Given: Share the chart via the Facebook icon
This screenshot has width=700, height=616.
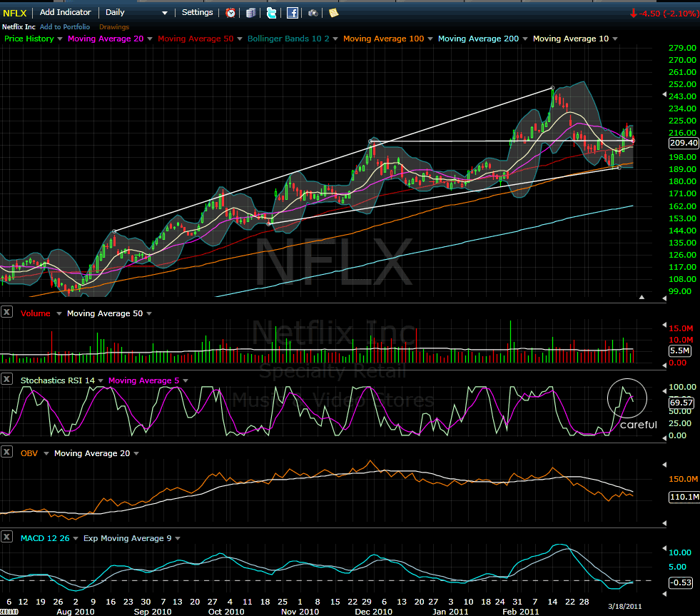Looking at the screenshot, I should [293, 13].
